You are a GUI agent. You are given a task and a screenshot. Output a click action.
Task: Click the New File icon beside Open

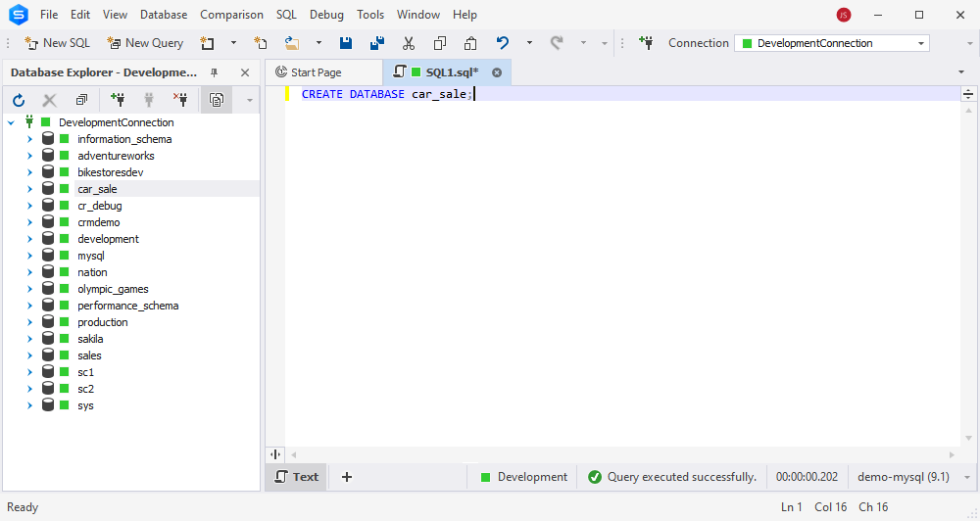pyautogui.click(x=261, y=43)
